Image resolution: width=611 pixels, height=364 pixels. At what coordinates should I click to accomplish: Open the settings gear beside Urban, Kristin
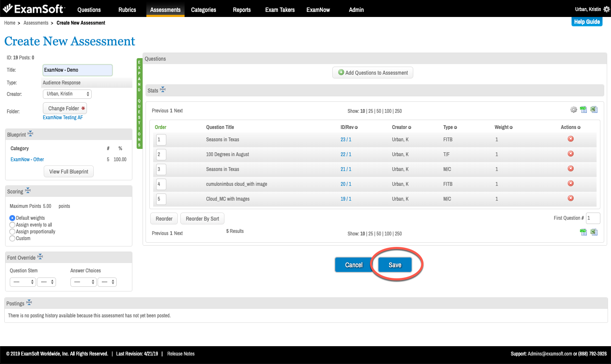pos(607,9)
